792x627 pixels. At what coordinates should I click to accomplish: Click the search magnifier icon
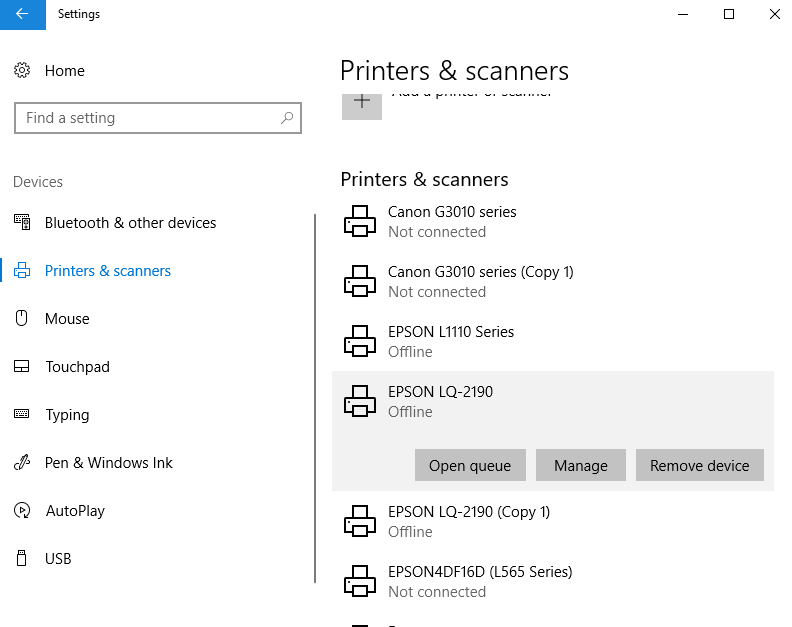click(x=287, y=118)
